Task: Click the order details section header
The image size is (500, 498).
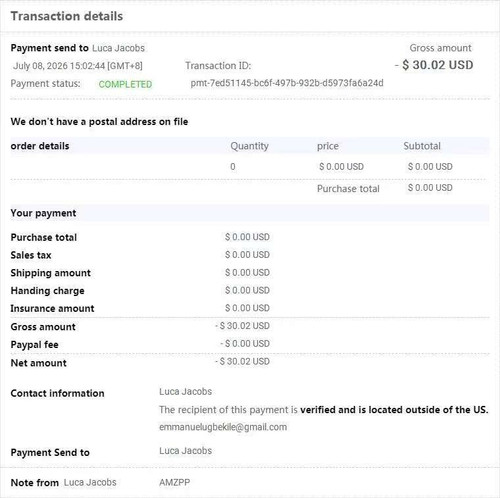Action: click(x=40, y=146)
